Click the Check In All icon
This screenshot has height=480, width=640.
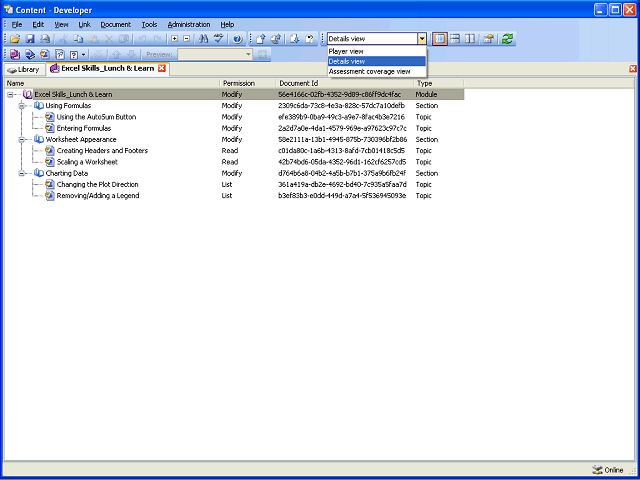276,39
